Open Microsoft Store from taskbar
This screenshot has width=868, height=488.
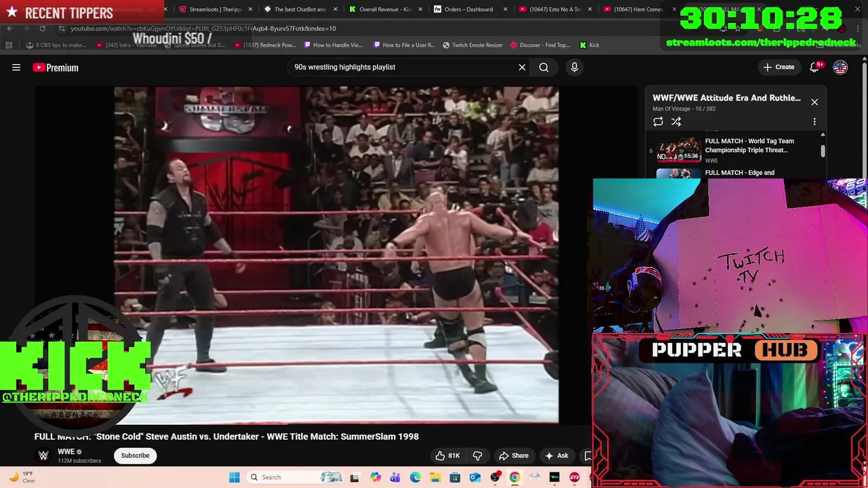(x=455, y=477)
